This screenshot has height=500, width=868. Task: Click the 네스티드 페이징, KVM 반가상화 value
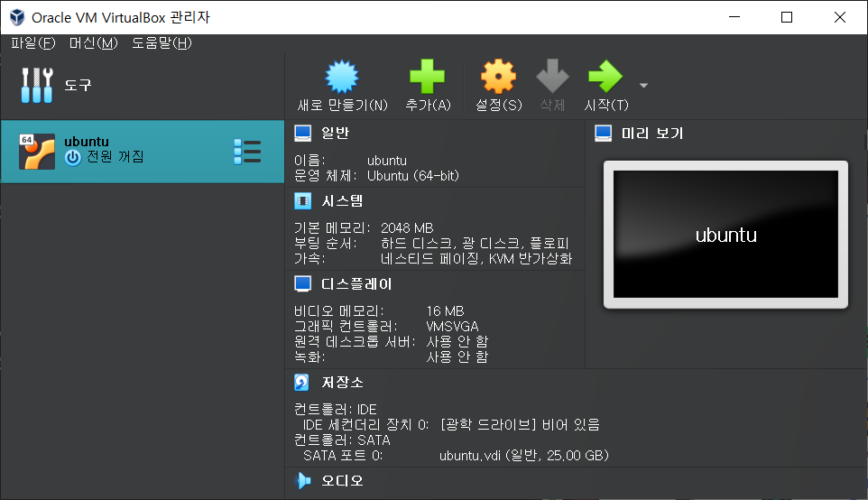pos(476,259)
